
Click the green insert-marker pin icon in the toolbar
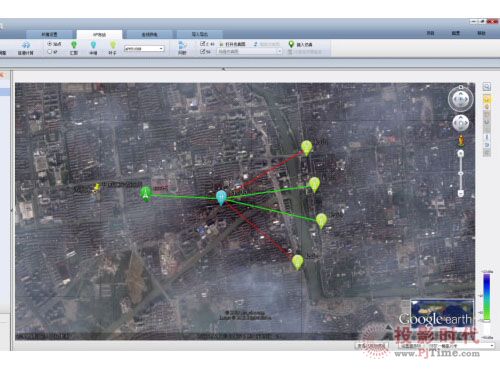pos(291,44)
